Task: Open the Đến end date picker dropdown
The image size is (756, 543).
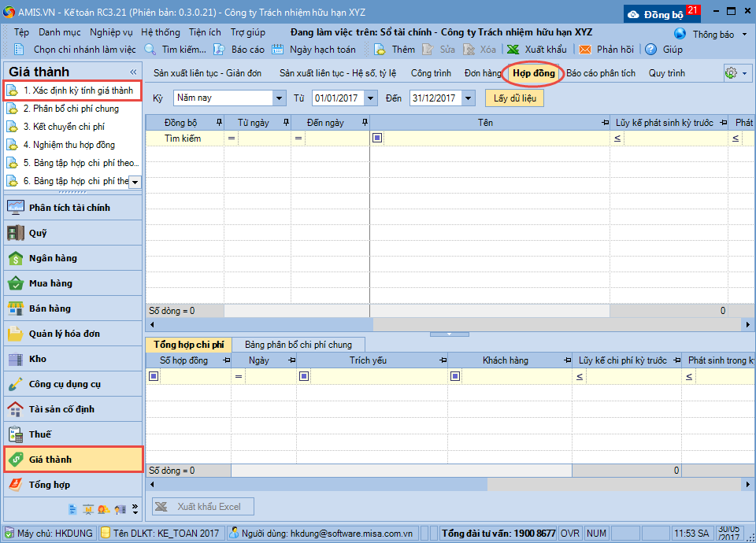Action: click(469, 98)
